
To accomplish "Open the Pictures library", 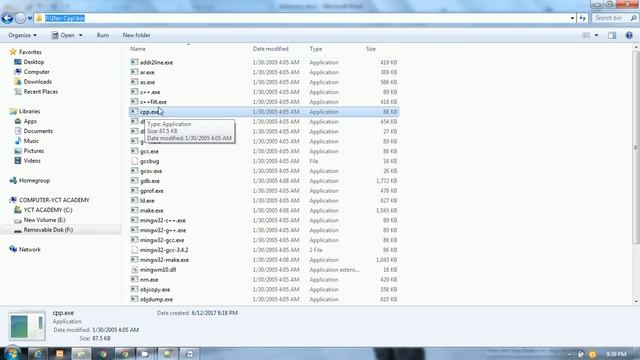I will (x=33, y=151).
